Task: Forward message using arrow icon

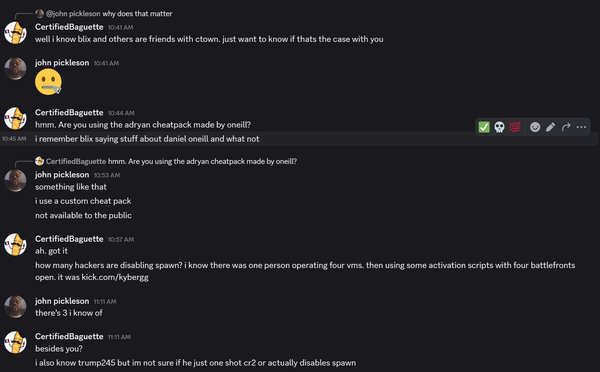Action: (566, 127)
